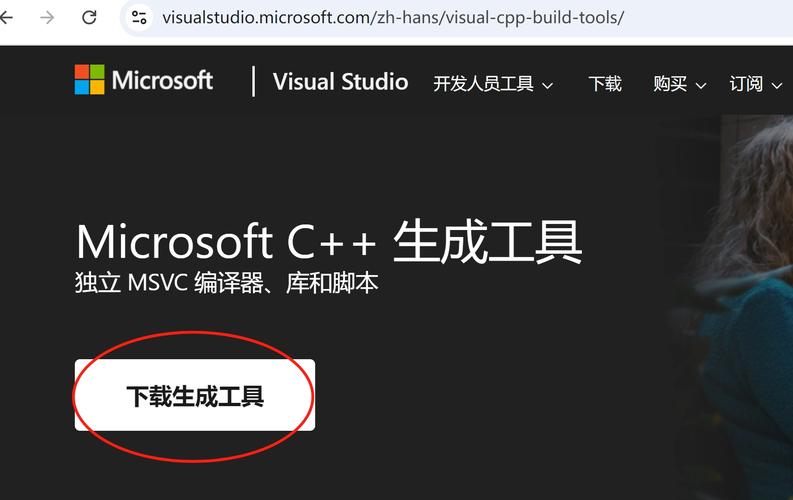Screen dimensions: 793x500
Task: Reload the page with the refresh icon
Action: (x=89, y=18)
